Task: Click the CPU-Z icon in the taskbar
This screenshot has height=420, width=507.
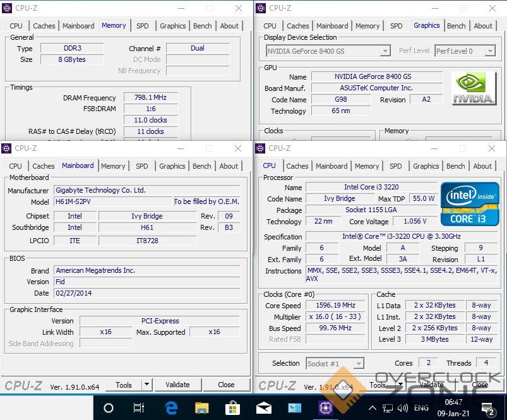Action: coord(326,408)
